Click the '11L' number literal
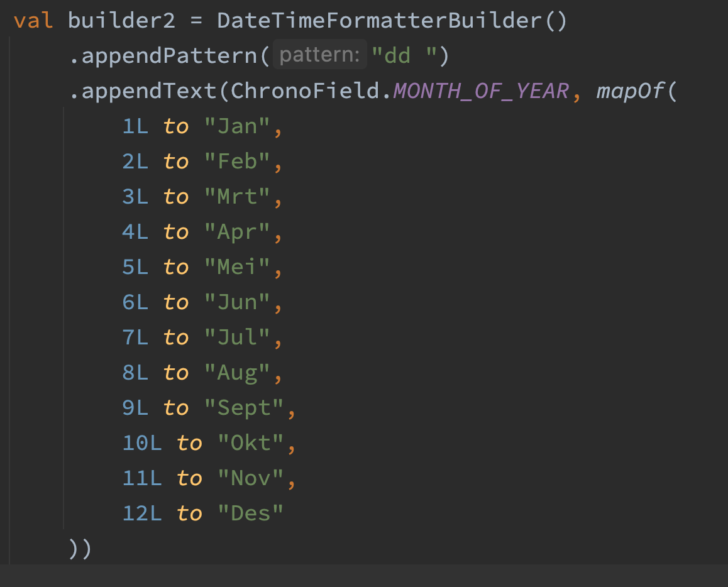The image size is (728, 587). 142,479
